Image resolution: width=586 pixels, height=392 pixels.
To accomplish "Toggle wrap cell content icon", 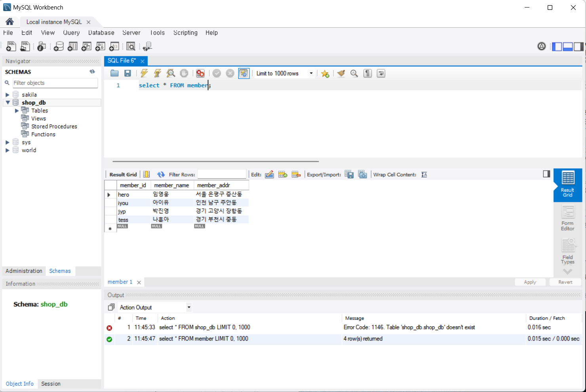I will (x=424, y=175).
